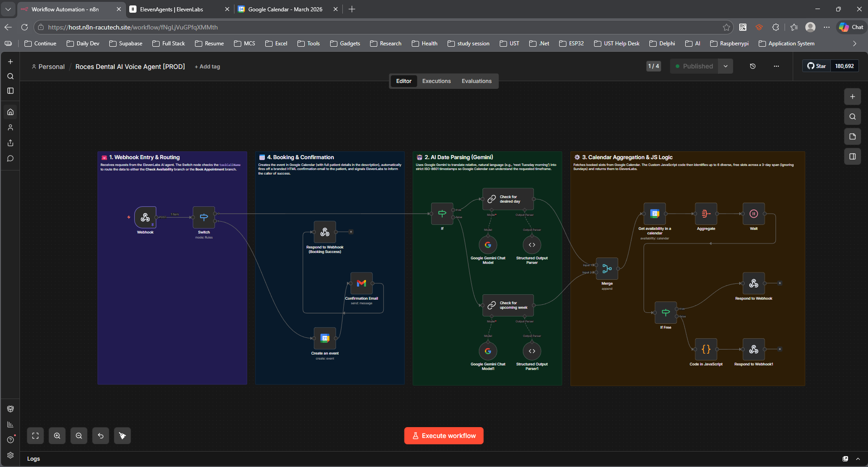Screen dimensions: 868x467
Task: Open the browser tab list dropdown
Action: 8,9
